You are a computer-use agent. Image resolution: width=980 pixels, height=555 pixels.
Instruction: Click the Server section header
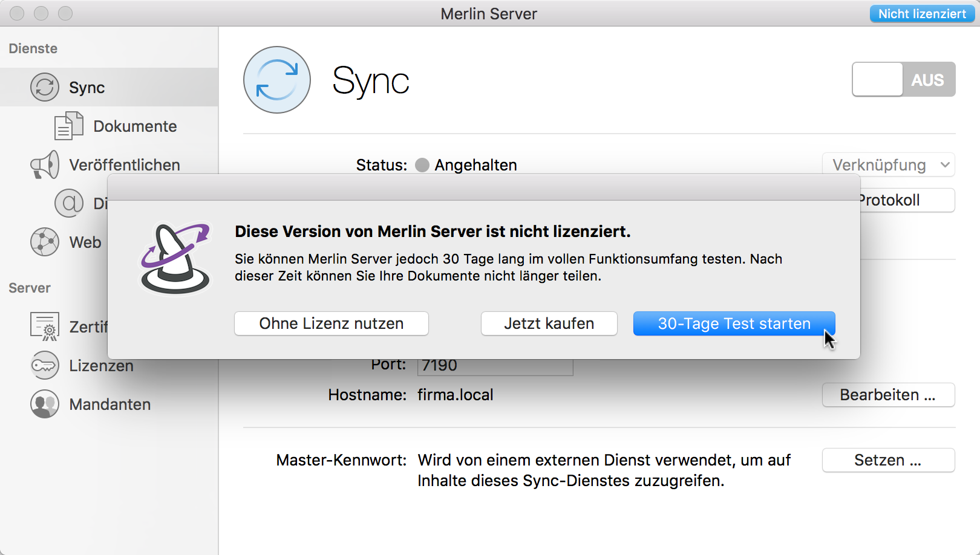coord(30,288)
